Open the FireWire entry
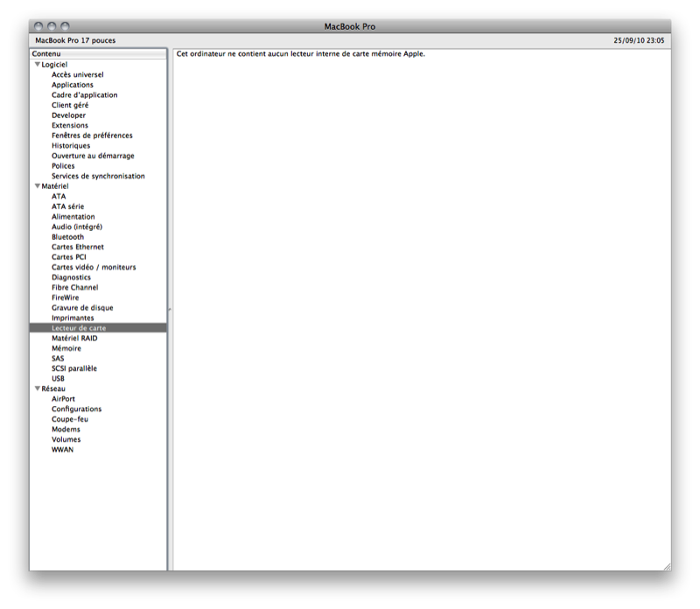This screenshot has width=700, height=609. 66,297
